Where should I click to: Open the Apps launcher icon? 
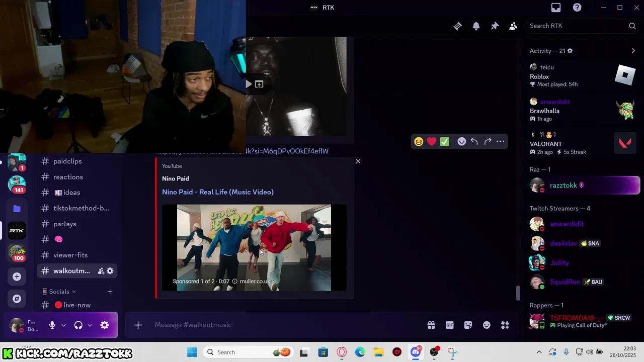click(x=505, y=325)
